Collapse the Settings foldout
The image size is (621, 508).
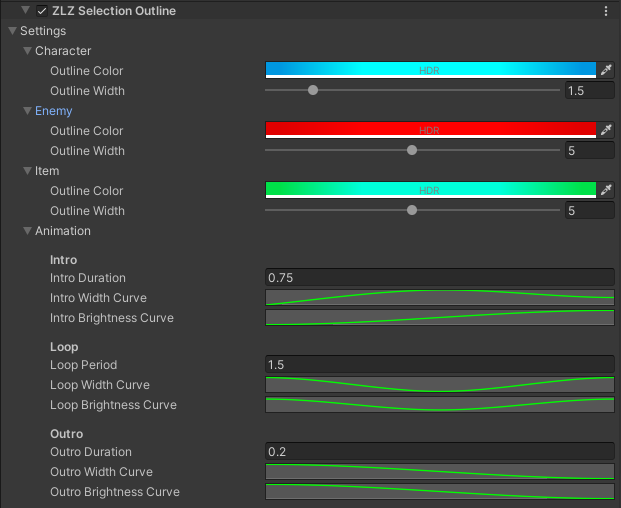pos(13,30)
